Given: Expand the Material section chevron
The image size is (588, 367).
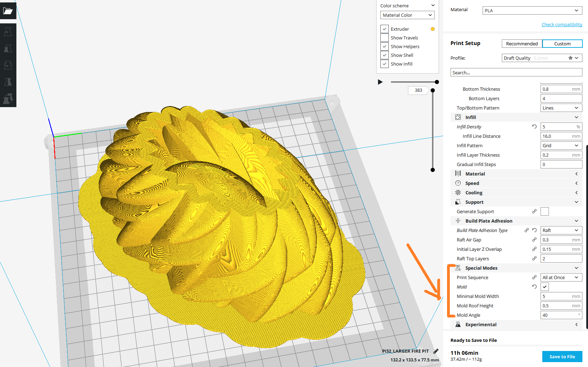Looking at the screenshot, I should point(576,174).
